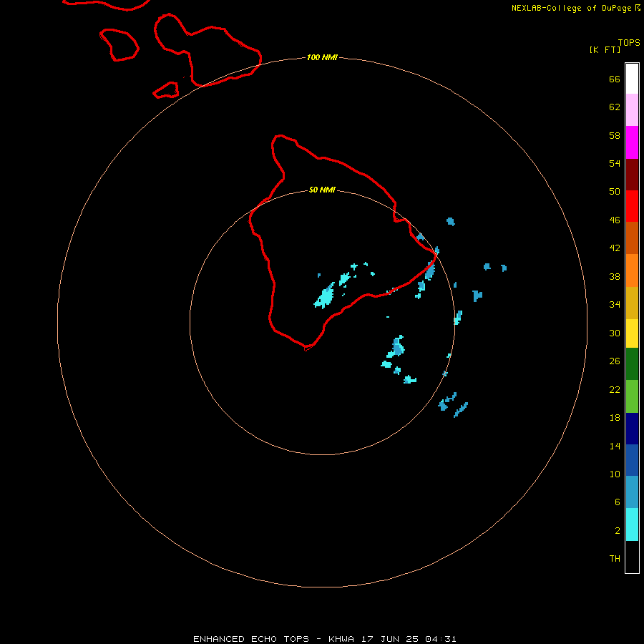Select the 62 legend value

[615, 107]
